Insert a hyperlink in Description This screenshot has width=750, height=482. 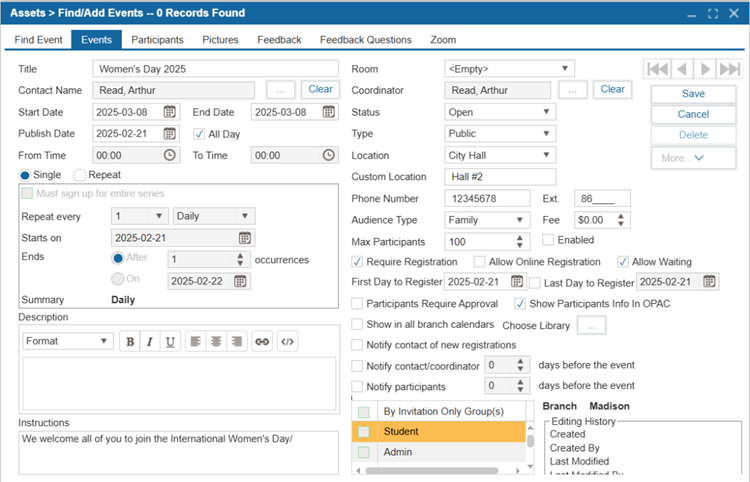click(262, 341)
